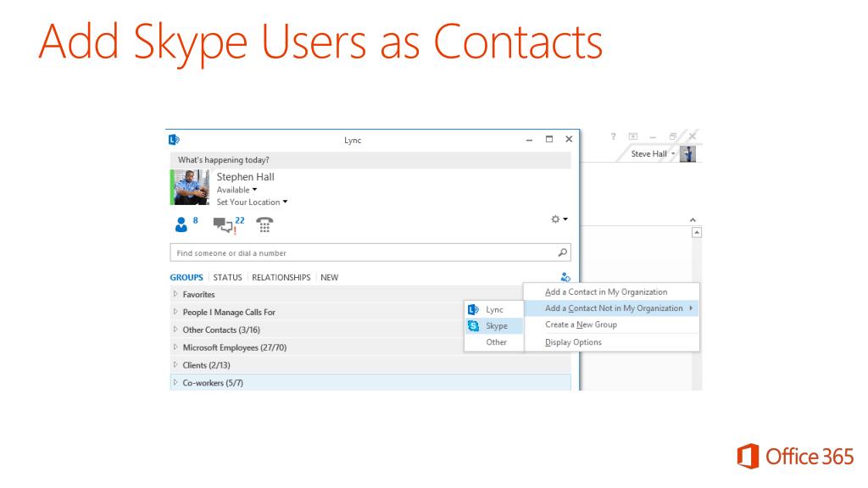Click the scroll up arrow in background window
868x488 pixels.
point(697,233)
